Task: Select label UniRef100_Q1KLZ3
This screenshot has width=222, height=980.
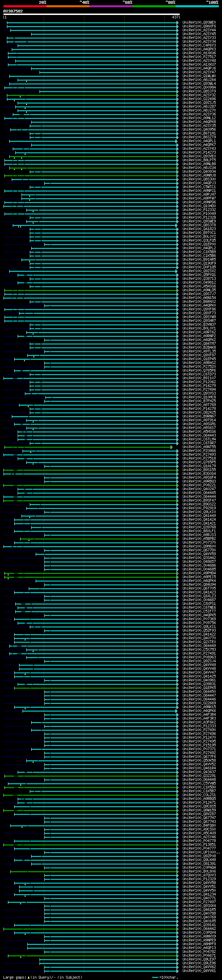Action: tap(199, 596)
